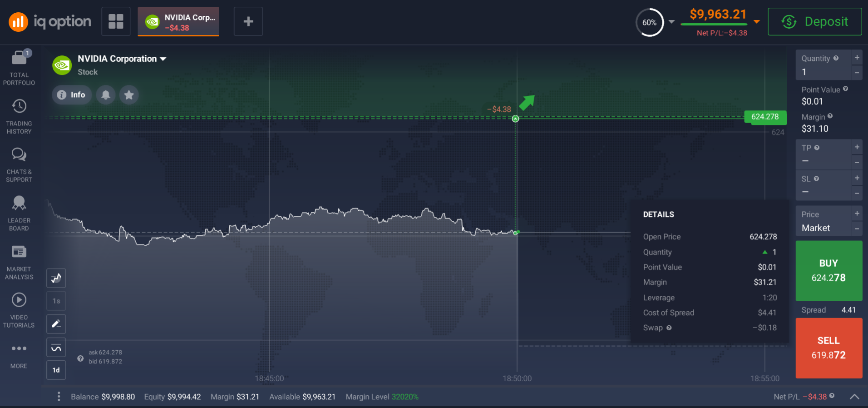Expand the NVIDIA Corporation asset dropdown
The image size is (868, 408).
tap(163, 59)
